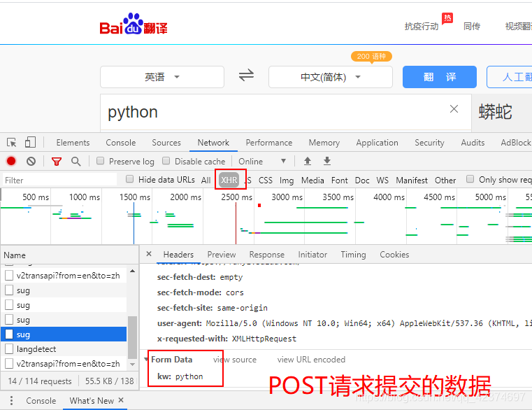Open the Console drawer tab

tap(41, 401)
